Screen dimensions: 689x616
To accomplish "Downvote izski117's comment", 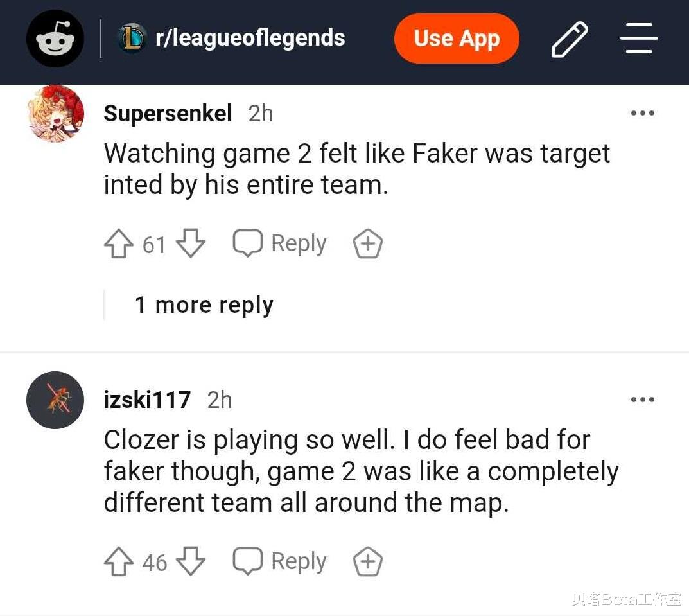I will point(191,561).
